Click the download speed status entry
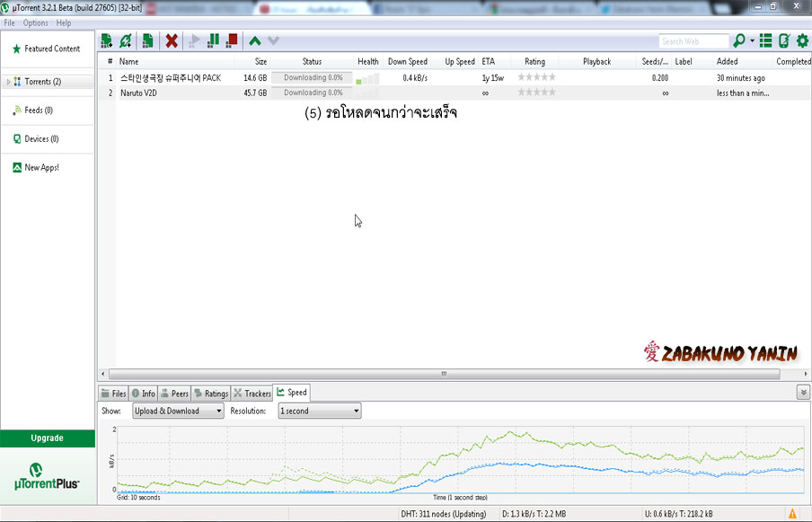 [x=534, y=514]
